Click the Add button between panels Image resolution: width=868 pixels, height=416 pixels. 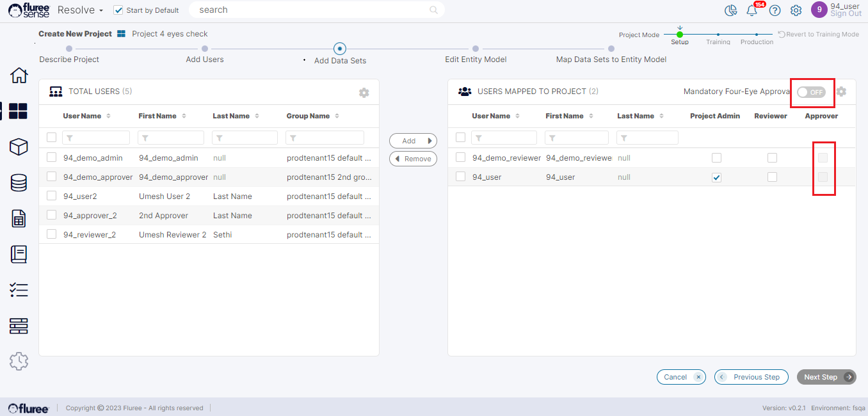pos(413,141)
